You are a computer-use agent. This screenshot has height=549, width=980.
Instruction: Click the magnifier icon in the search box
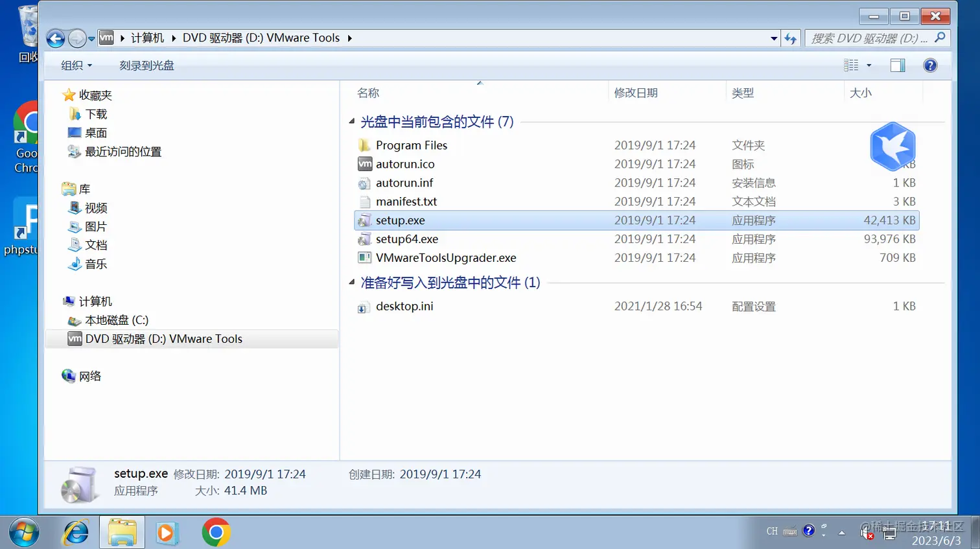[940, 38]
